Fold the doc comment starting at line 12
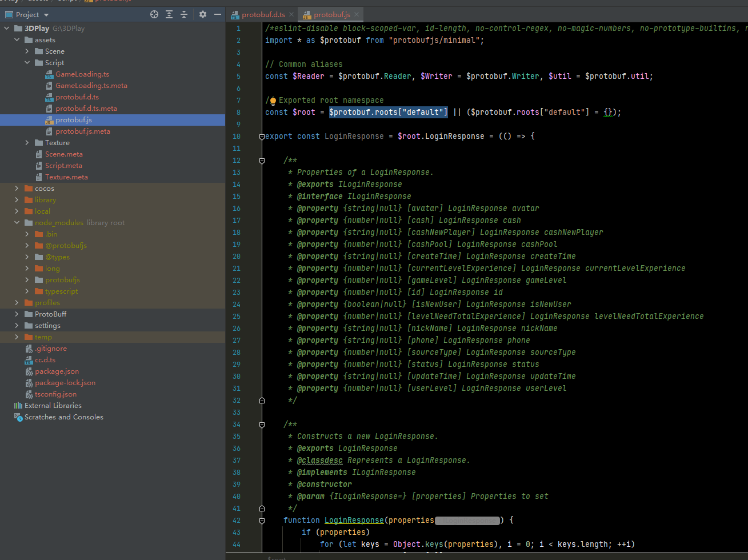This screenshot has height=560, width=748. (x=262, y=161)
